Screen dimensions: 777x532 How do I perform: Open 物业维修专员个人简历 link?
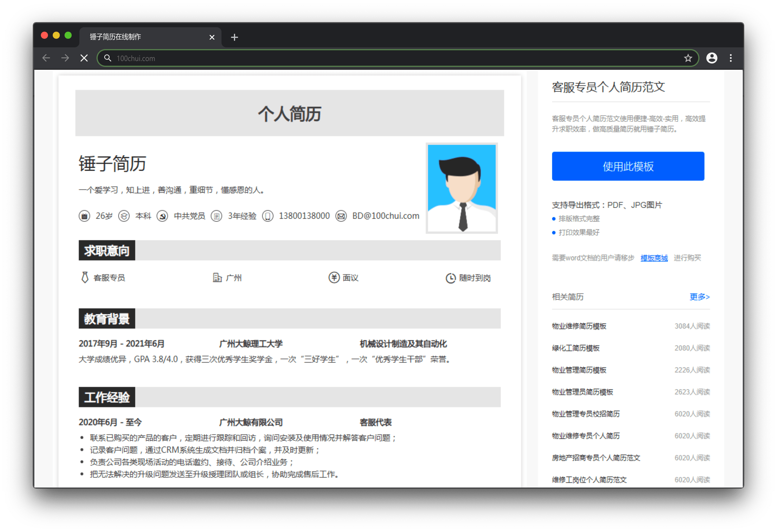click(585, 436)
